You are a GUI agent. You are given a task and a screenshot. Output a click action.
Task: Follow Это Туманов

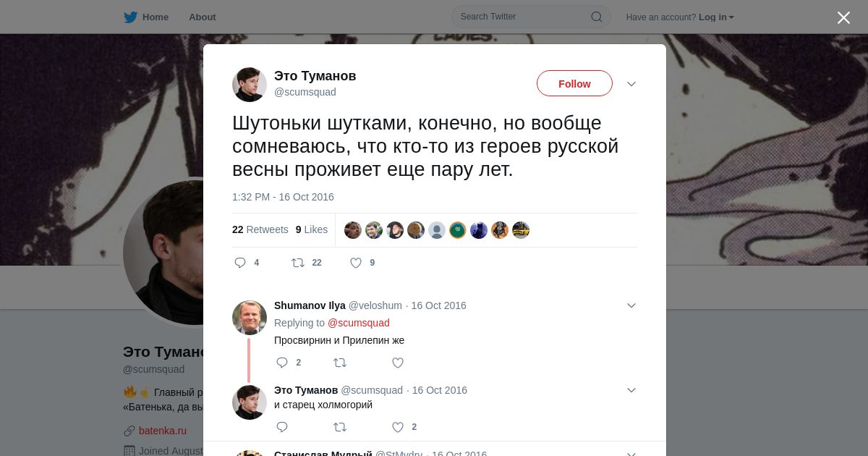point(574,84)
